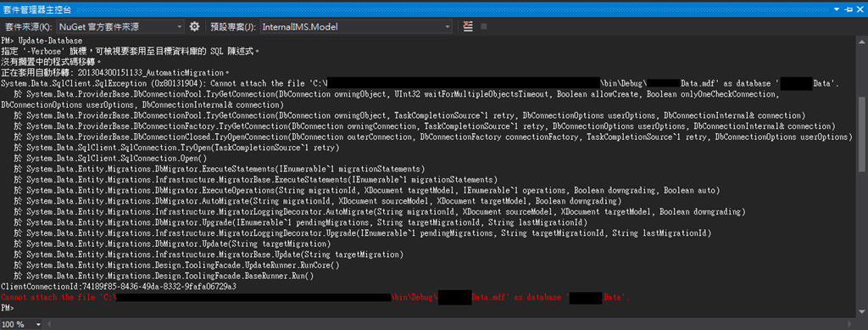Click the red 'Cannot attach the file' error line
Screen dimensions: 868x330
pyautogui.click(x=315, y=297)
